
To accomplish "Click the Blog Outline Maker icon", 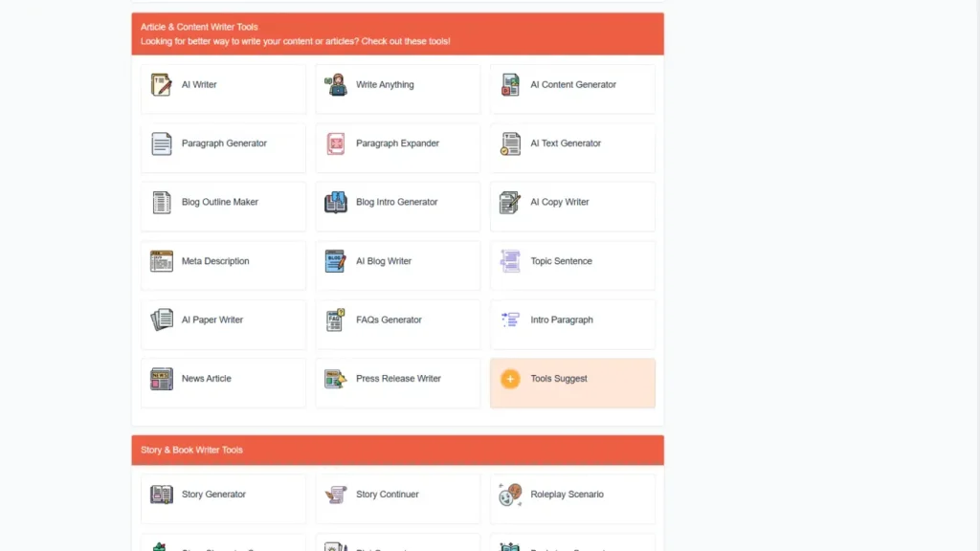I will [161, 203].
